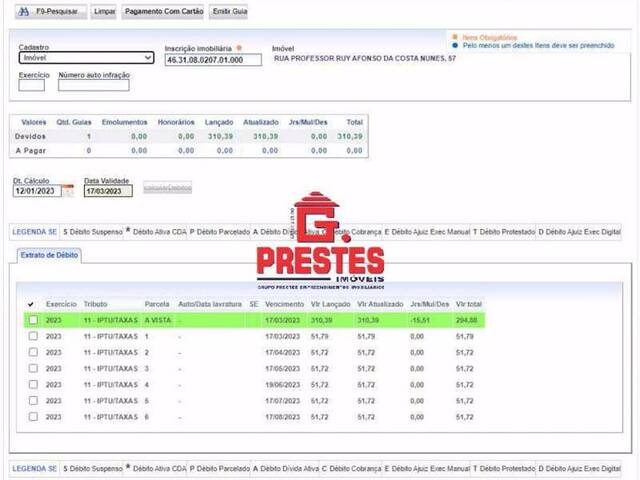Switch to the Extrato de Débito tab
Screen dimensions: 640x480
coord(50,256)
